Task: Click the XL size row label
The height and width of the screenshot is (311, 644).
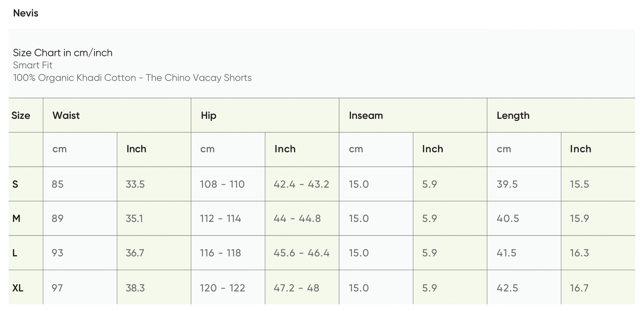Action: point(18,288)
